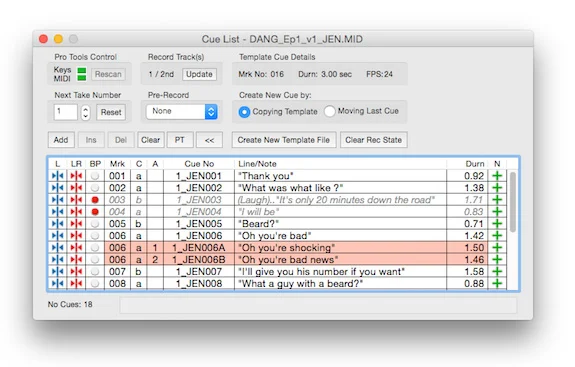Viewport: 575px width, 367px height.
Task: Click the red LR icon for cue 1_JEN003
Action: [76, 200]
